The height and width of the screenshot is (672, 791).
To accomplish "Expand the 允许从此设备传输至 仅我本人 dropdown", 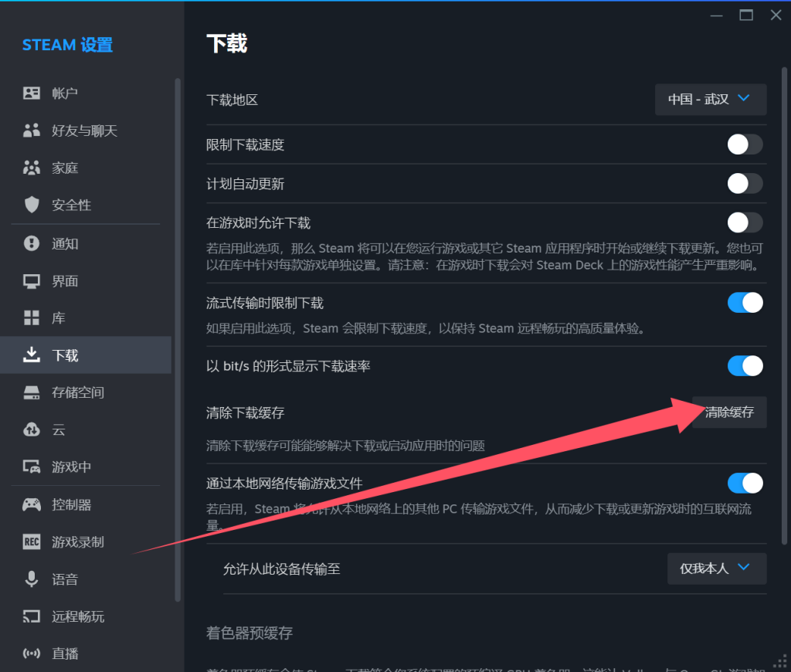I will [716, 568].
